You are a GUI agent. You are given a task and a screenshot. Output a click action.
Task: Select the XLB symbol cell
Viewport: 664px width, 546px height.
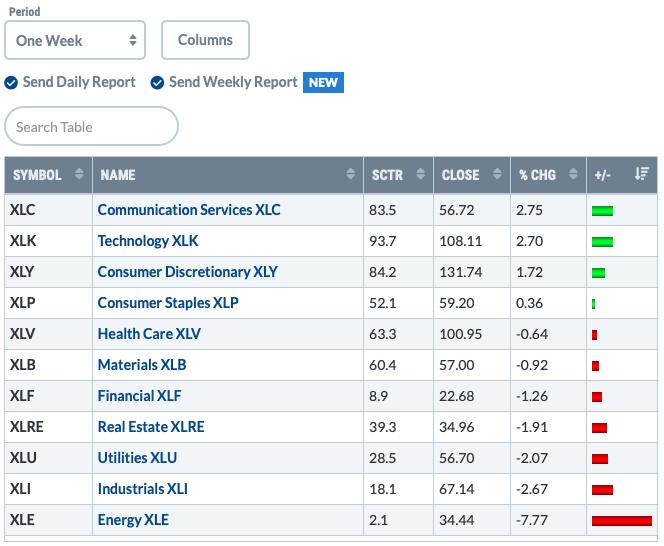[x=48, y=364]
